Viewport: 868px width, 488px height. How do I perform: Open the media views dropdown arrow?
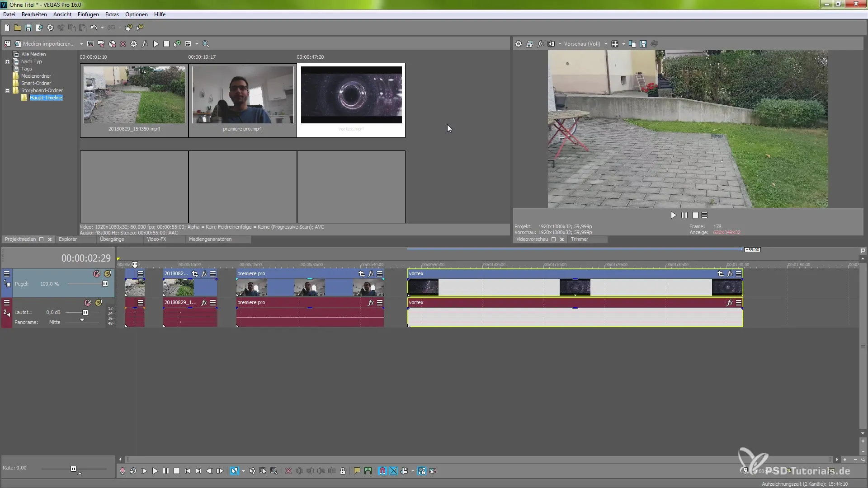tap(197, 44)
